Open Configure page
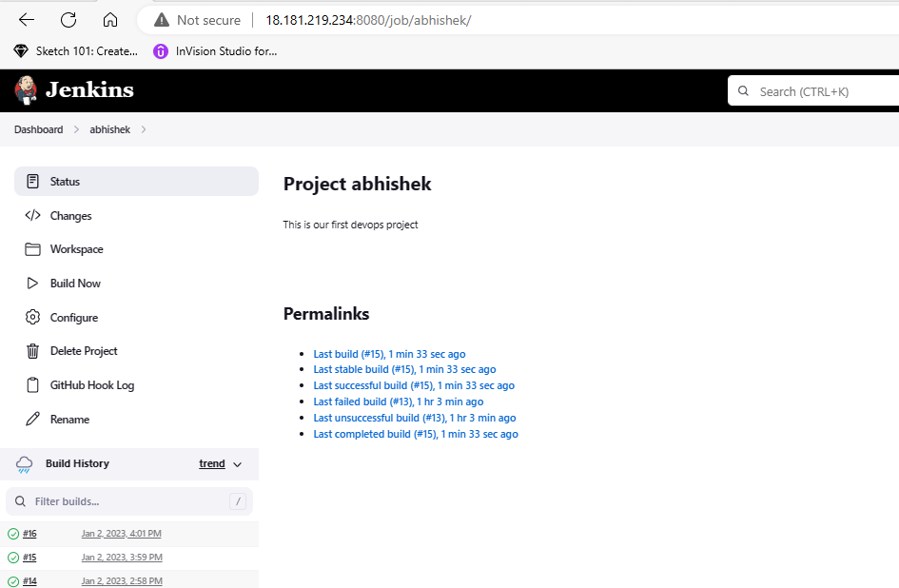 pos(136,317)
